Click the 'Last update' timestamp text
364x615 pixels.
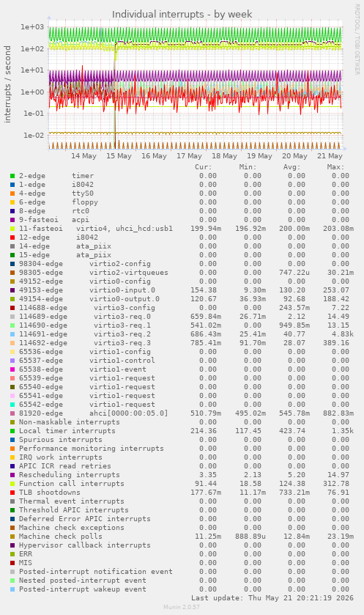272,598
